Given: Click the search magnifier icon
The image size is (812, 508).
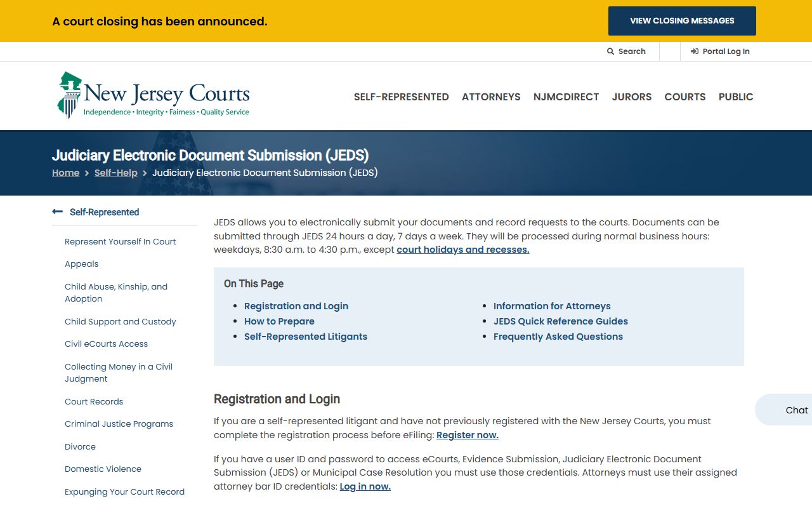Looking at the screenshot, I should coord(610,51).
